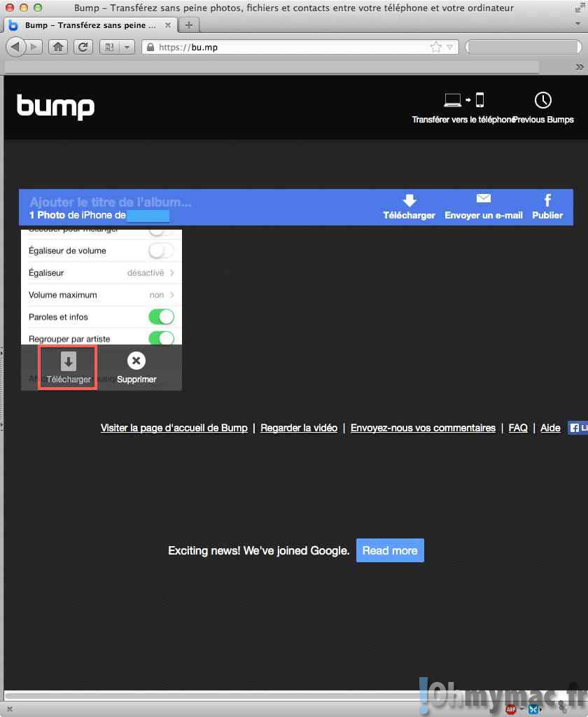This screenshot has width=588, height=717.
Task: Click the Read more button
Action: 390,550
